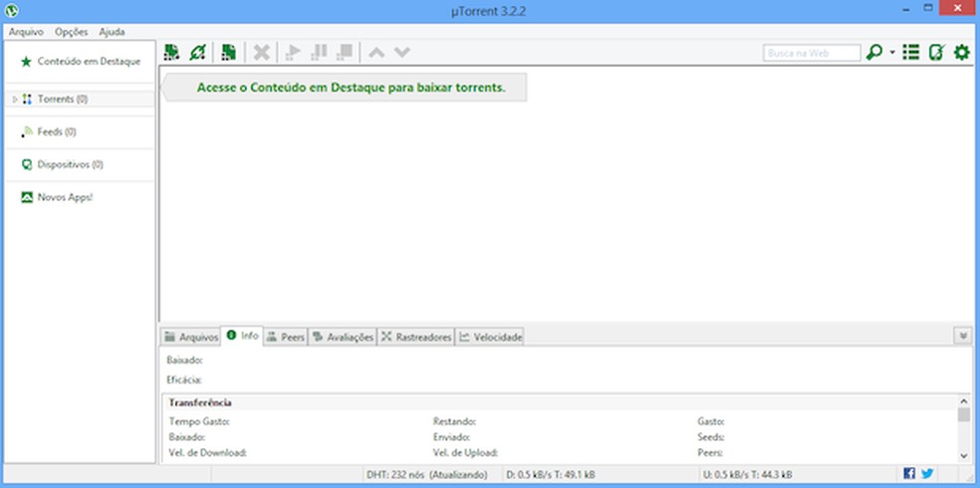This screenshot has height=488, width=980.
Task: Click the Restando: label
Action: coord(454,421)
